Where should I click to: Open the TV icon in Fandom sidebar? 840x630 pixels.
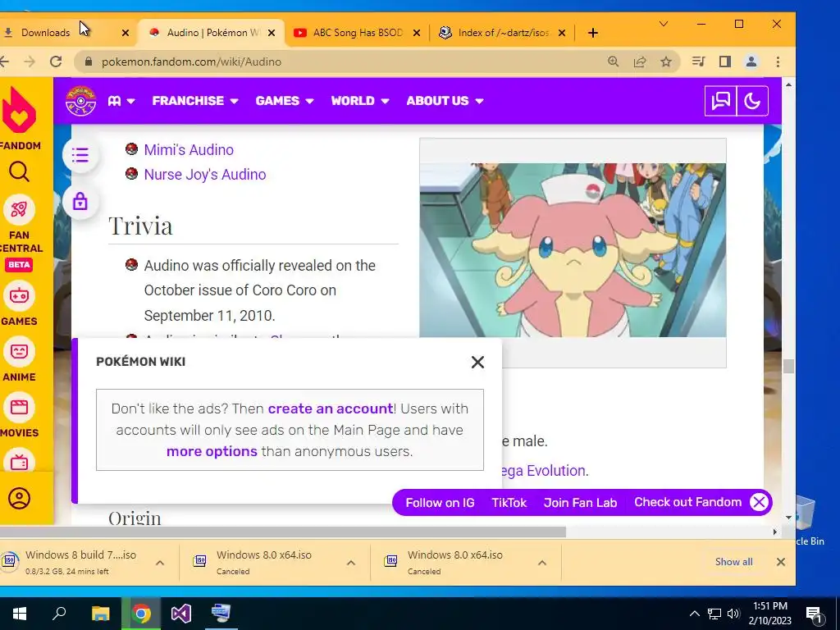[x=19, y=461]
